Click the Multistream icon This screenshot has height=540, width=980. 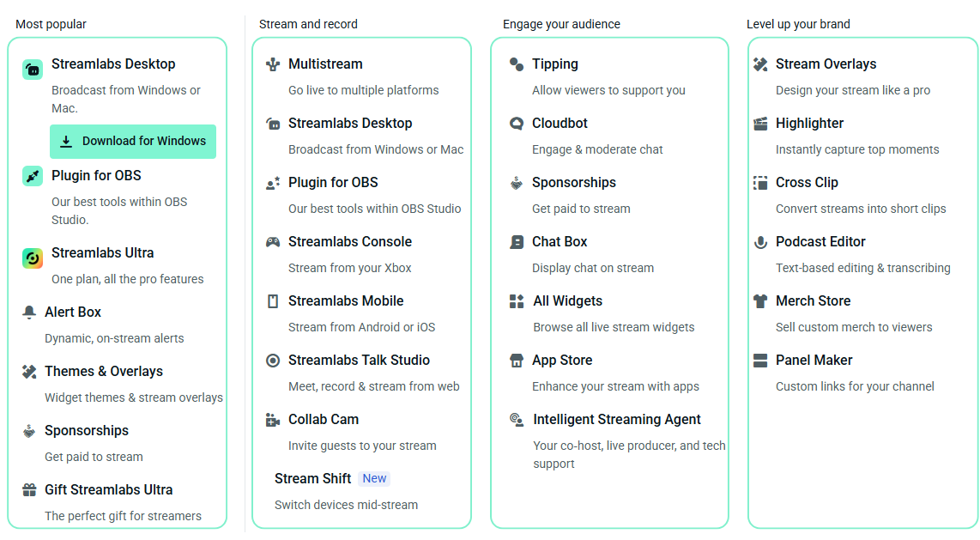272,64
